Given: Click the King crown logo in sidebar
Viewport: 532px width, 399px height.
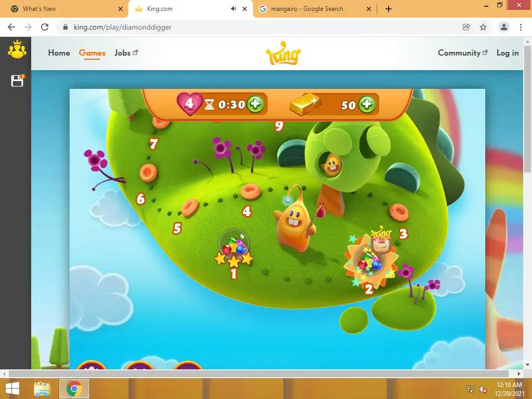Looking at the screenshot, I should (x=17, y=49).
